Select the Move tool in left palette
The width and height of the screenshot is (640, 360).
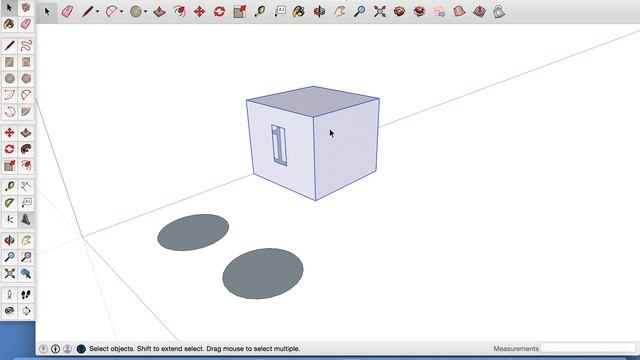tap(9, 133)
